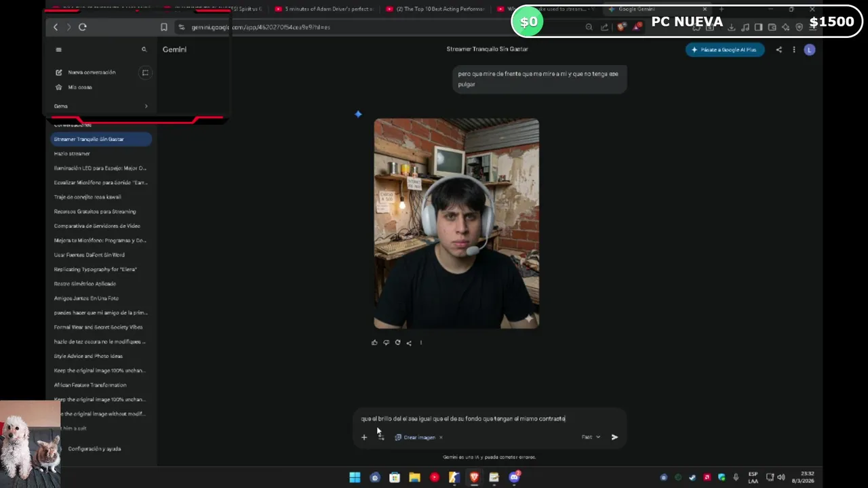Open Configuración y ayuda
The width and height of the screenshot is (868, 488).
pyautogui.click(x=94, y=449)
